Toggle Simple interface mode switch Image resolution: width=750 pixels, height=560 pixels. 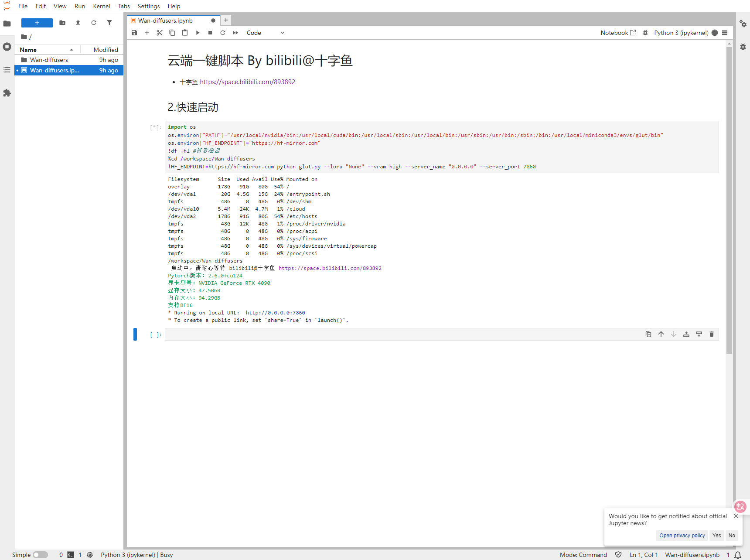(40, 555)
